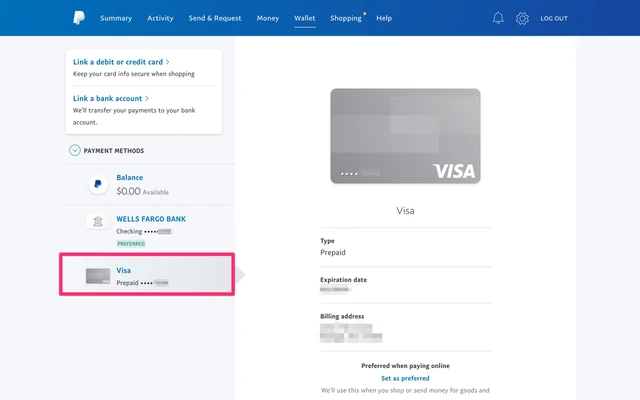The image size is (640, 400).
Task: Click the small Visa card thumbnail icon
Action: [x=97, y=276]
